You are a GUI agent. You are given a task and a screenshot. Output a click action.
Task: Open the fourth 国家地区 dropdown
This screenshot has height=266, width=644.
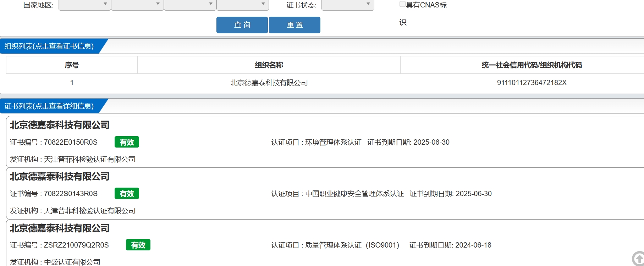point(243,5)
